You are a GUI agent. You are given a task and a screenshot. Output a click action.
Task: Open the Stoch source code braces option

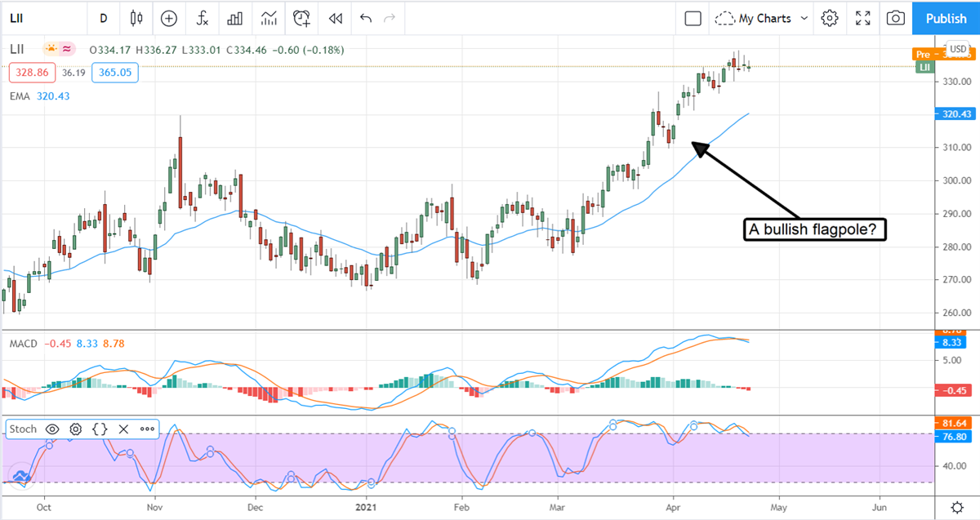point(100,429)
